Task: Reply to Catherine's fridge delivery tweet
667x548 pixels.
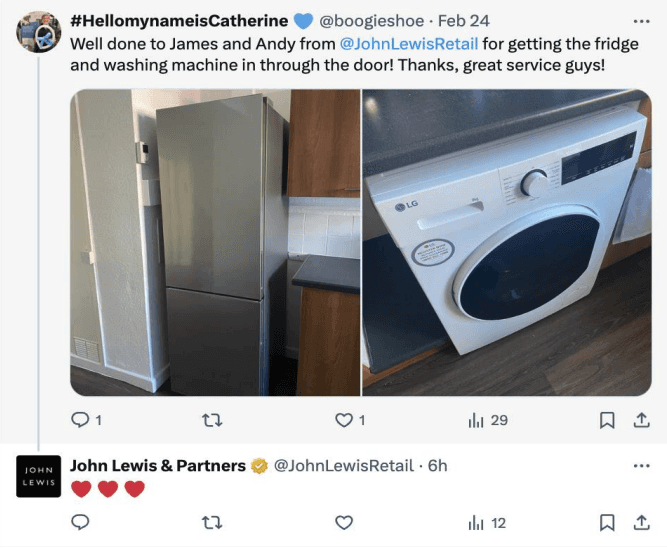Action: (x=80, y=420)
